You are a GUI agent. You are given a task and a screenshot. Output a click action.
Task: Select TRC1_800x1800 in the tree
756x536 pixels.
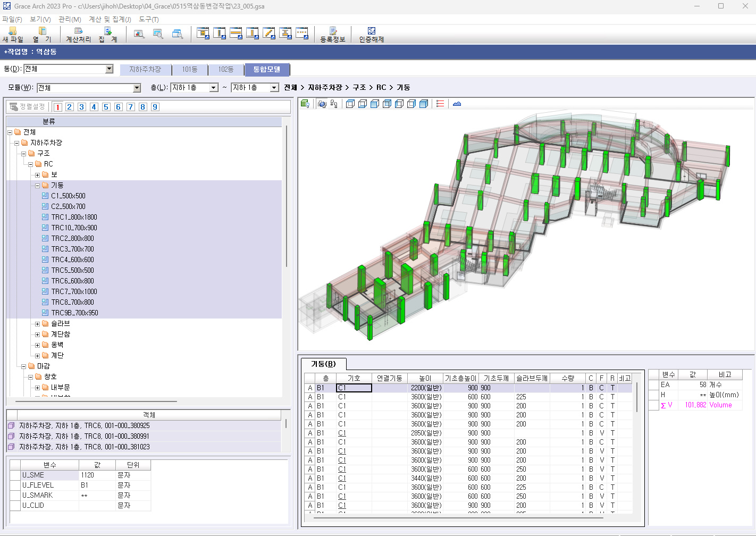click(x=74, y=217)
